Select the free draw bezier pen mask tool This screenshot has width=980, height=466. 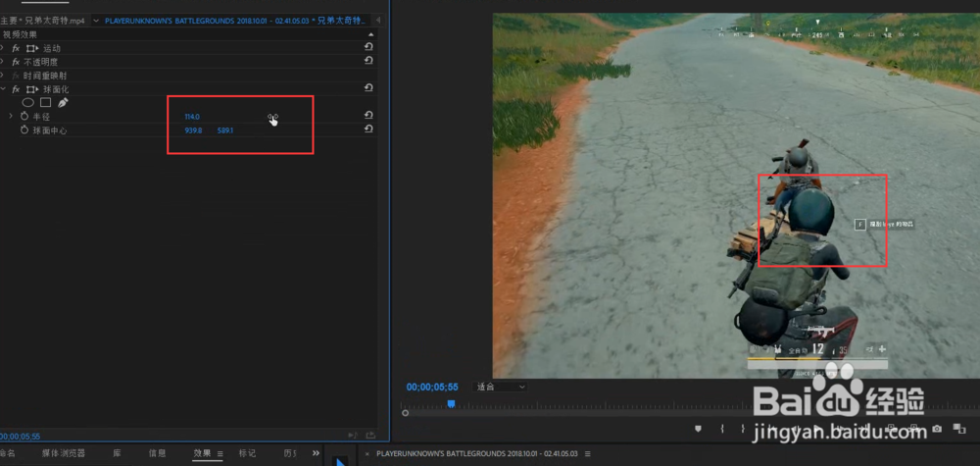pyautogui.click(x=63, y=103)
